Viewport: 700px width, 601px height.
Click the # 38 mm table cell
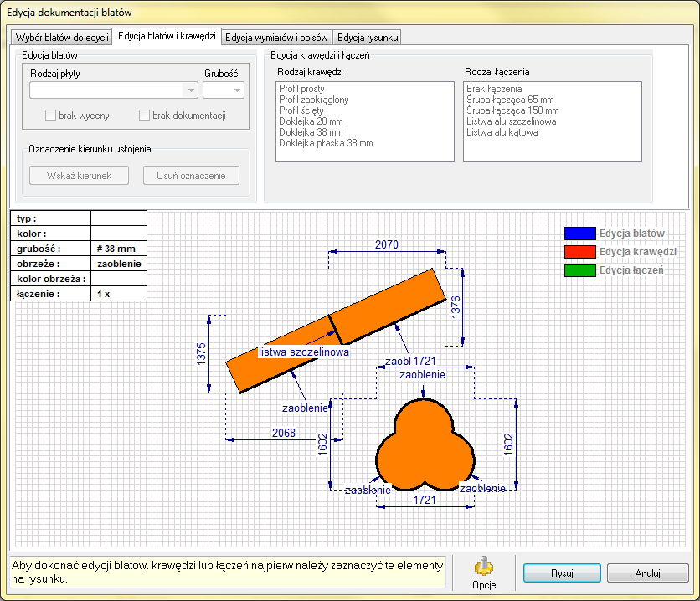point(119,249)
